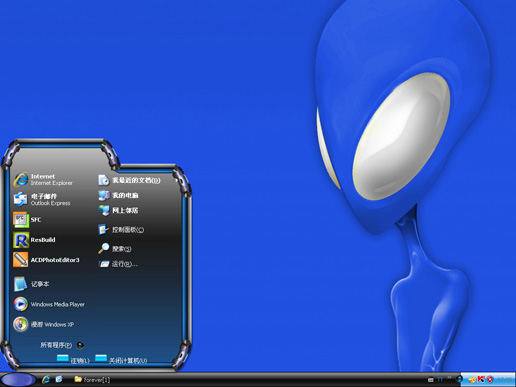
Task: Click the Log Off (注销) button
Action: (73, 359)
